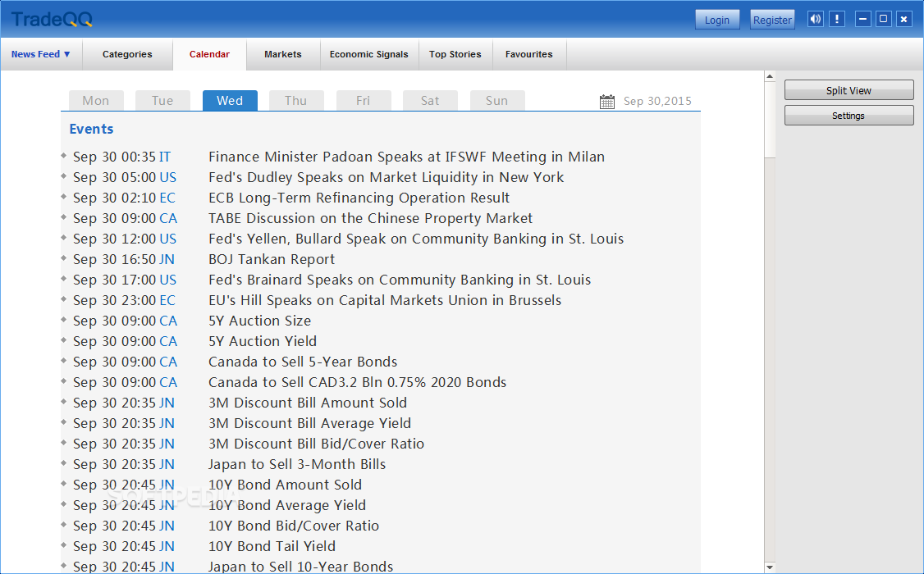Click 3M Discount Bill Average Yield
This screenshot has width=924, height=574.
(309, 423)
